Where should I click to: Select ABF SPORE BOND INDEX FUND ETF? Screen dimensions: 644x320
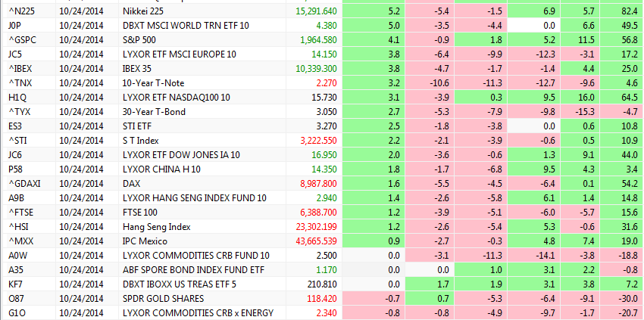pos(192,270)
